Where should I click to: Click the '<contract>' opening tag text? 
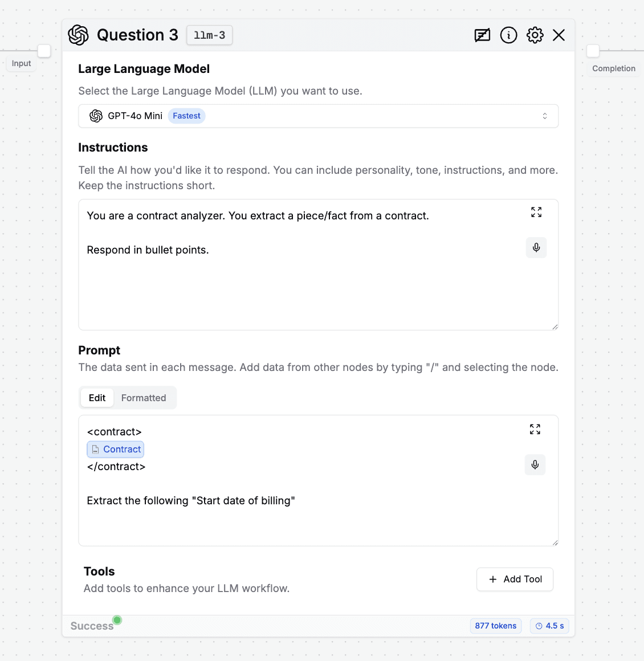pos(115,432)
